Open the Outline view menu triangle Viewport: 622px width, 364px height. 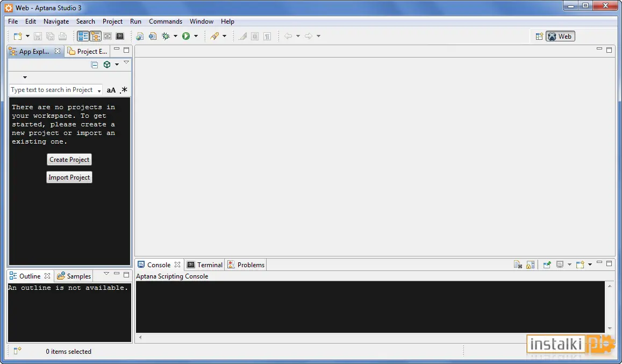click(x=106, y=274)
